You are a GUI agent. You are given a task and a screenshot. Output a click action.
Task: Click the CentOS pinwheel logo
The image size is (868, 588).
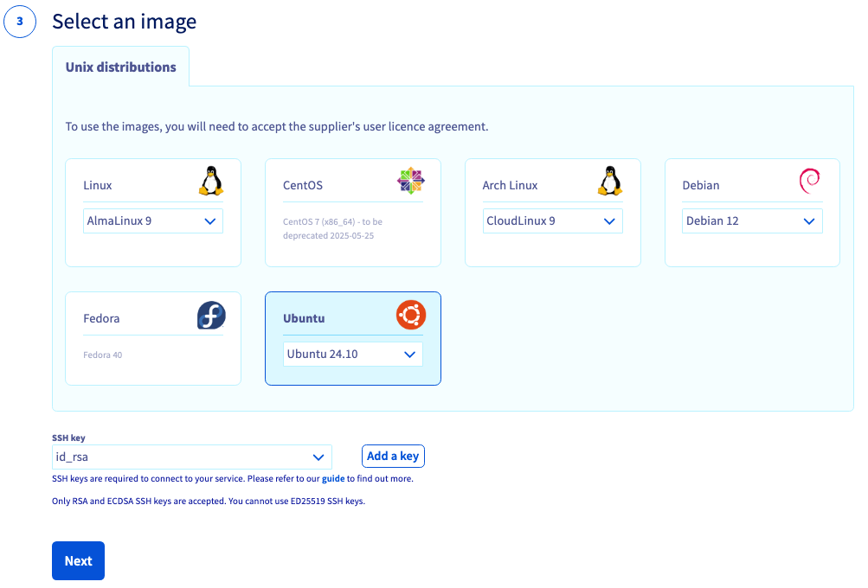tap(411, 181)
